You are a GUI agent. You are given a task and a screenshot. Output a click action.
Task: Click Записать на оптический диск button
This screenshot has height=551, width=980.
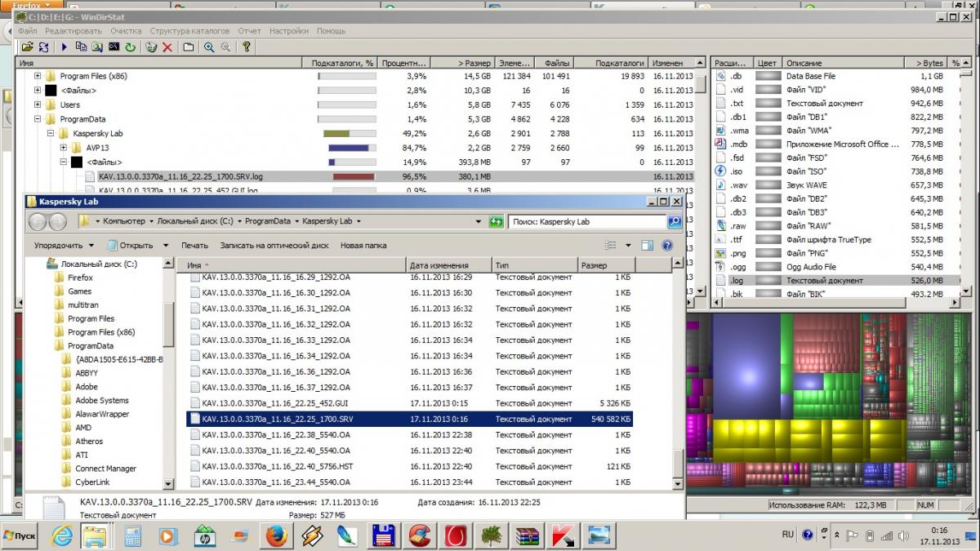[274, 245]
